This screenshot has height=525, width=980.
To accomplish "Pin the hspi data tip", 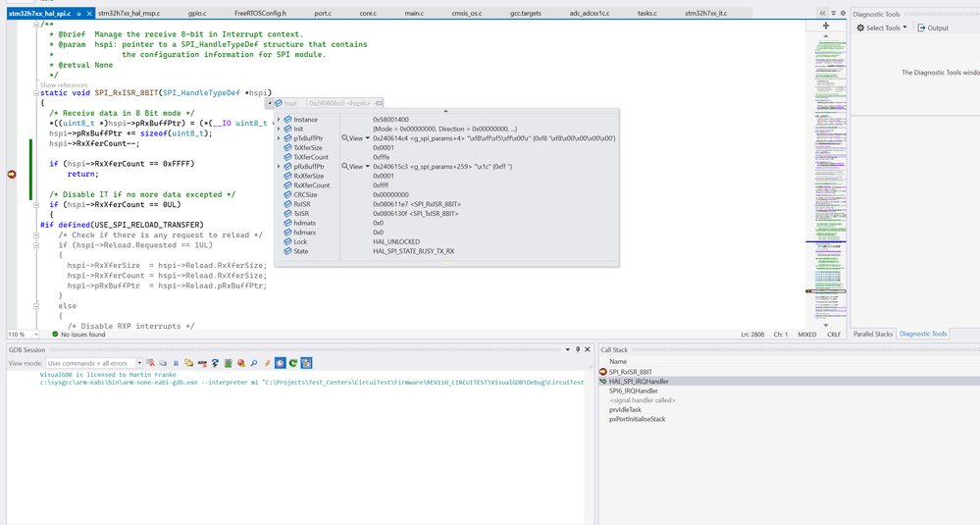I will tap(379, 103).
